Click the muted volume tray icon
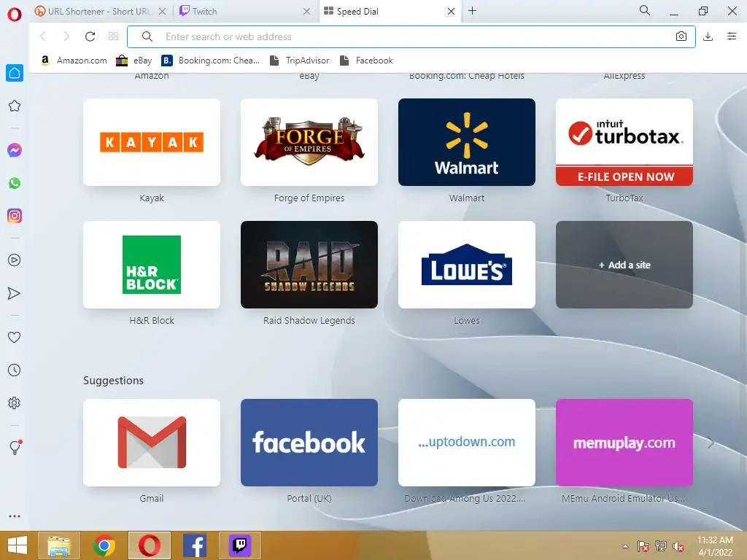 [678, 546]
